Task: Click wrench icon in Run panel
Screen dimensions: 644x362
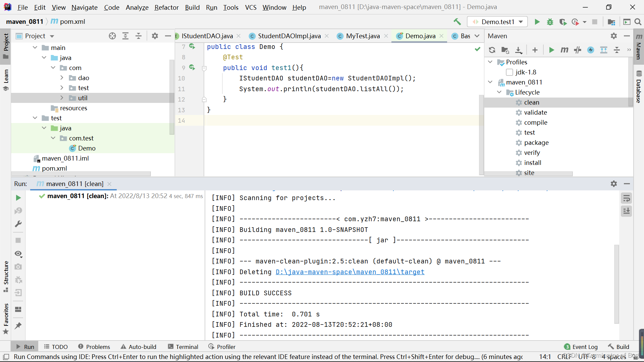Action: 18,224
